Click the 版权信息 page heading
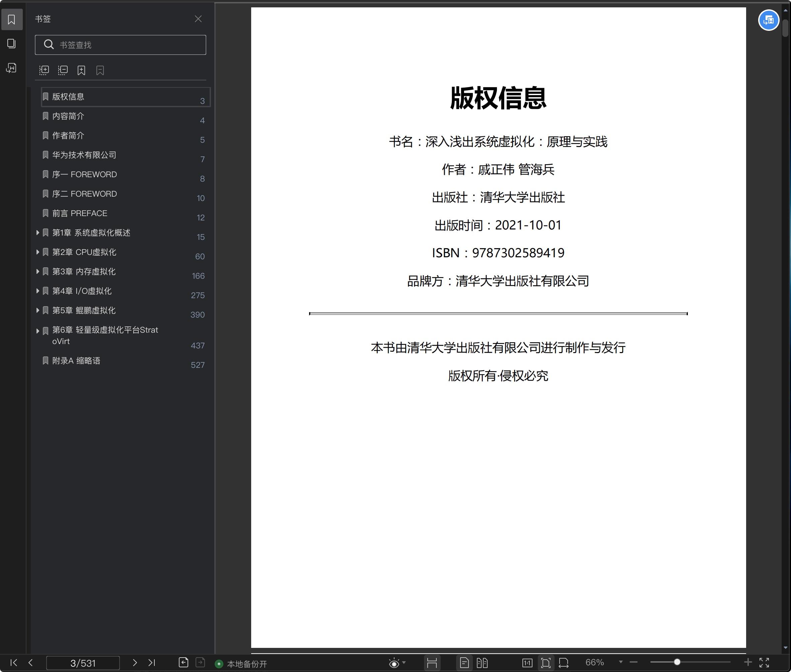Screen dimensions: 791x672 coord(498,98)
